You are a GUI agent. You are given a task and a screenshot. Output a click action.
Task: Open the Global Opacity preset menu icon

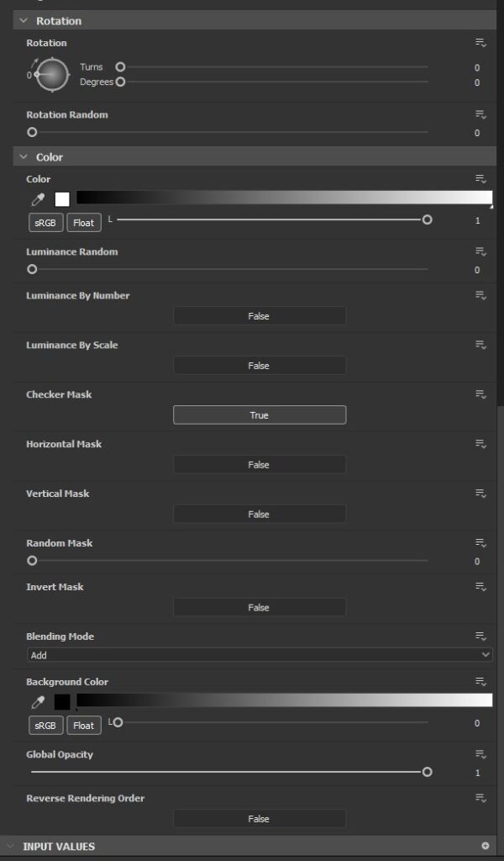481,754
